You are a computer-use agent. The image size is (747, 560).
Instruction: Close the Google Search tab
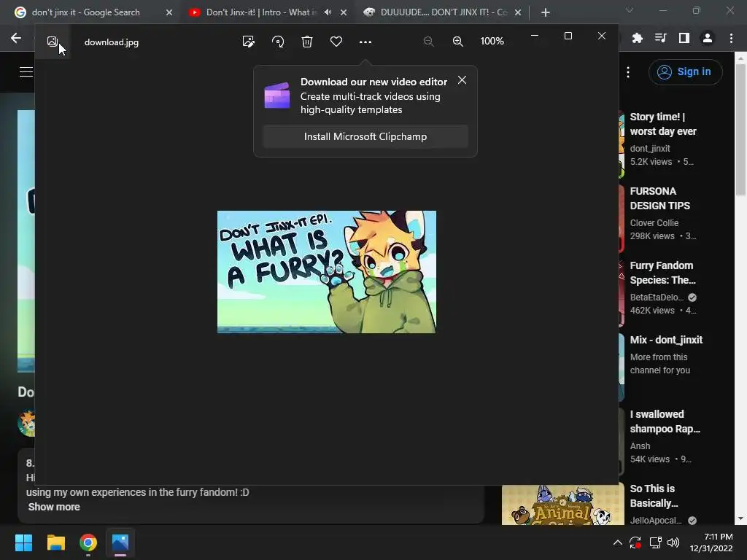169,12
